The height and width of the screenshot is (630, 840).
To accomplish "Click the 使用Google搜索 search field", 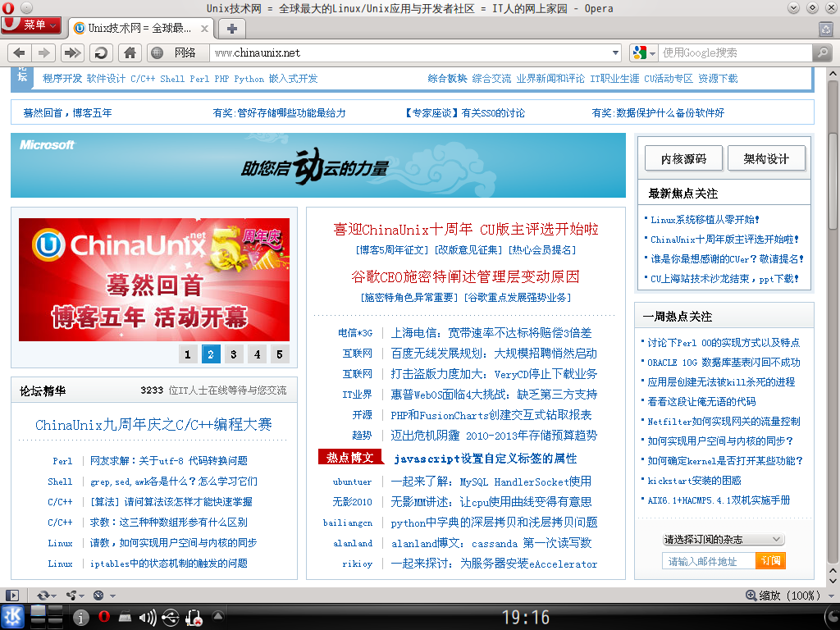I will 735,52.
